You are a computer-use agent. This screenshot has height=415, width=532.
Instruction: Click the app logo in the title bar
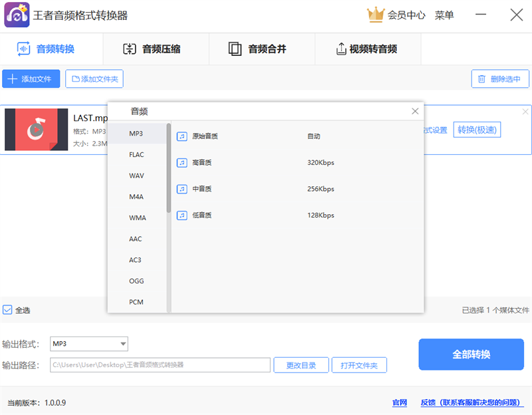[16, 15]
